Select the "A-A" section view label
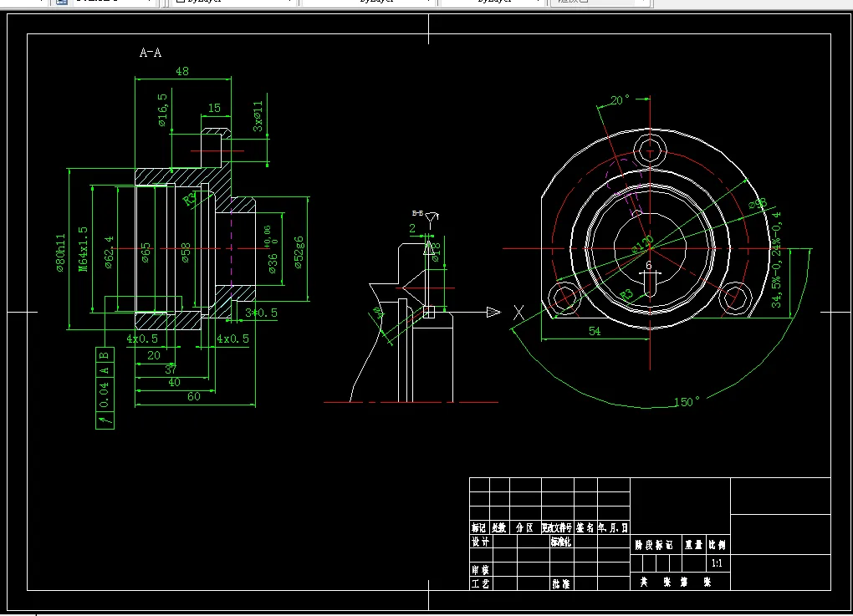 pyautogui.click(x=151, y=53)
